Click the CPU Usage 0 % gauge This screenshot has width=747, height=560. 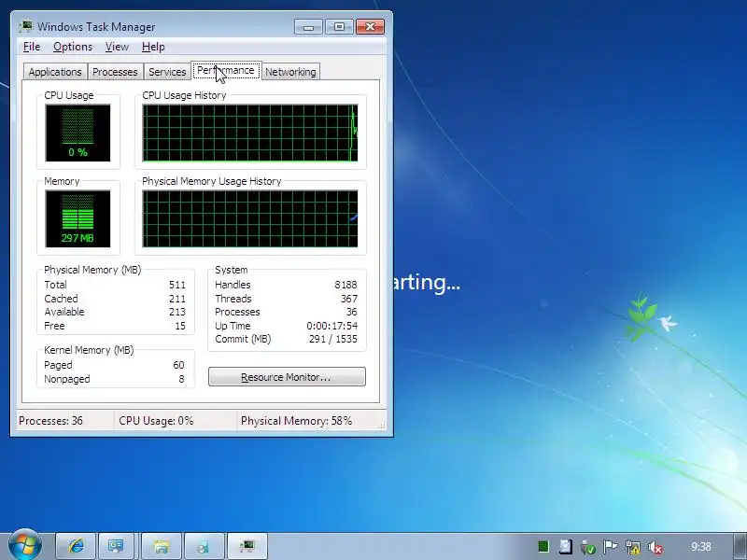(78, 133)
